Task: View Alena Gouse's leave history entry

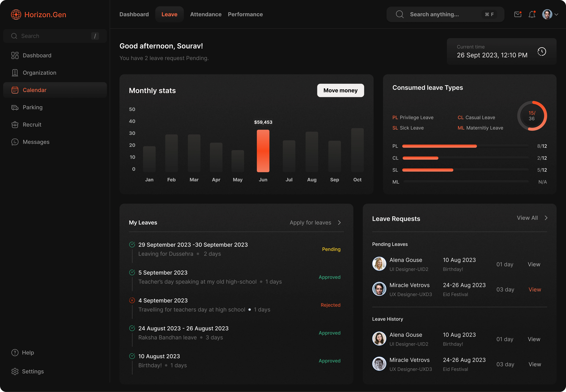Action: (x=534, y=339)
